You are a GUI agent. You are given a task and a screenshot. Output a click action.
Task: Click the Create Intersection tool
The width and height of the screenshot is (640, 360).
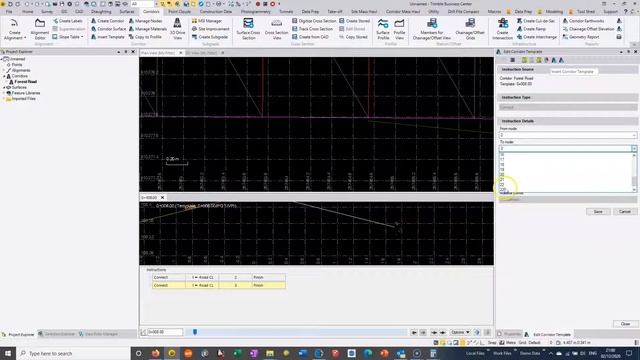coord(502,29)
